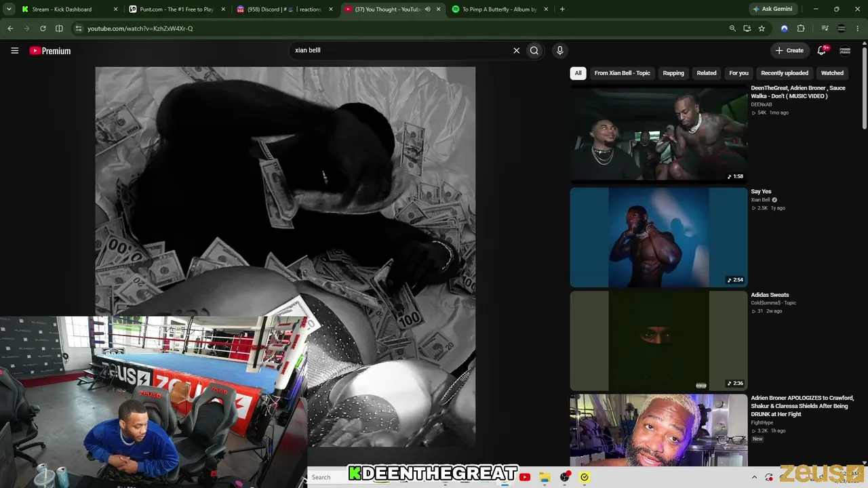The height and width of the screenshot is (488, 868).
Task: Close the Kick Dashboard tab
Action: point(115,9)
